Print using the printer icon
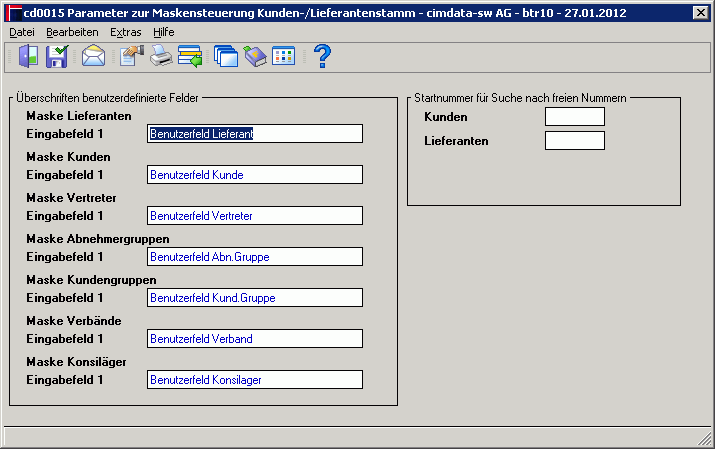 point(161,57)
